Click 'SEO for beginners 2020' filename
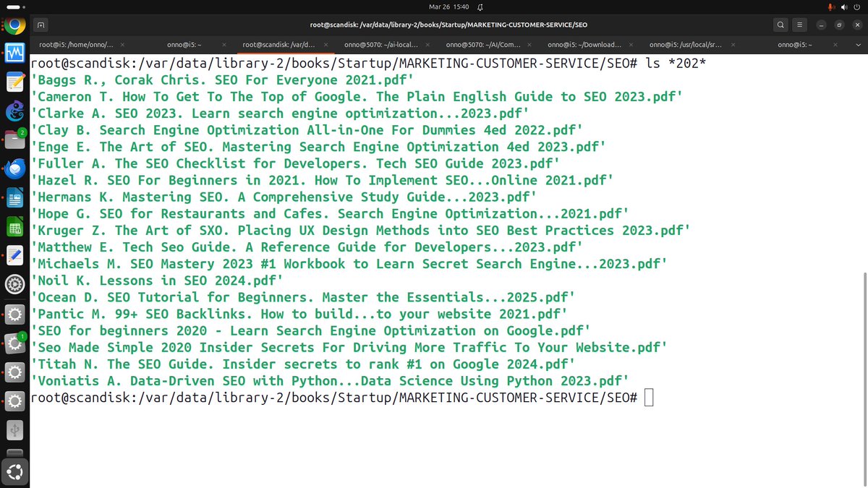 [310, 330]
